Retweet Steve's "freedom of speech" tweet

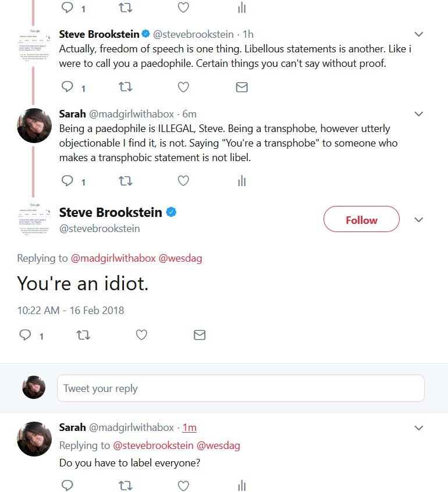(125, 87)
